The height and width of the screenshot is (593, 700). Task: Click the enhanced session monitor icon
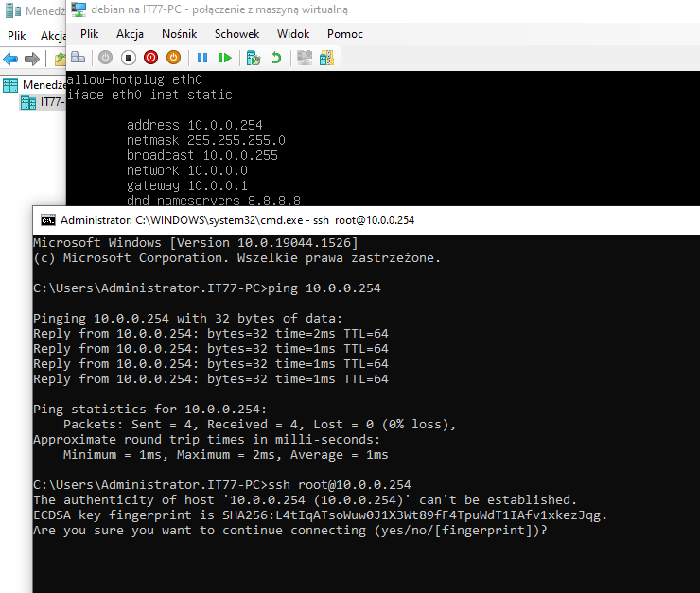coord(305,58)
